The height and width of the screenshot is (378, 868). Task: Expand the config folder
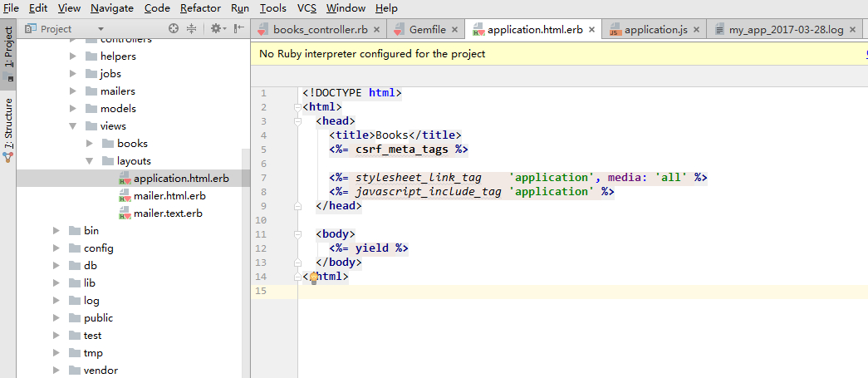56,248
